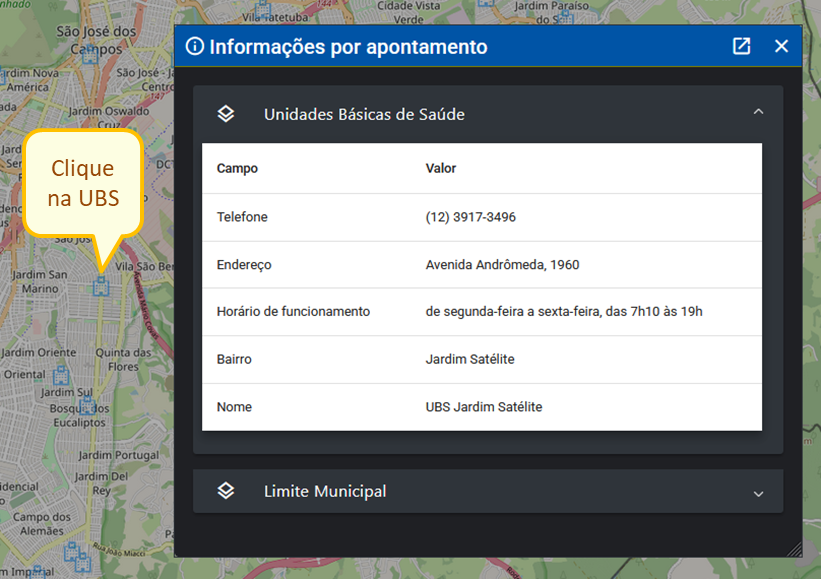Click the phone number (12) 3917-3496 cell
This screenshot has height=579, width=821.
tap(470, 217)
